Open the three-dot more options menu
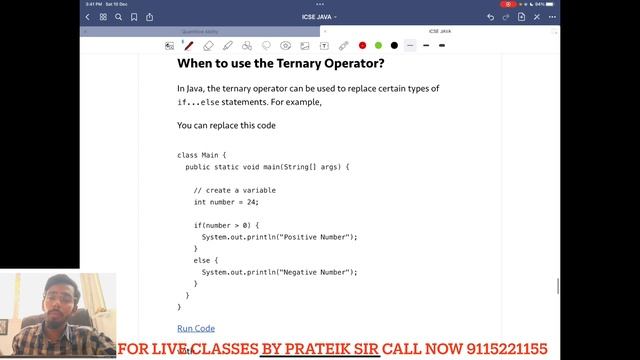The height and width of the screenshot is (360, 640). (x=552, y=17)
